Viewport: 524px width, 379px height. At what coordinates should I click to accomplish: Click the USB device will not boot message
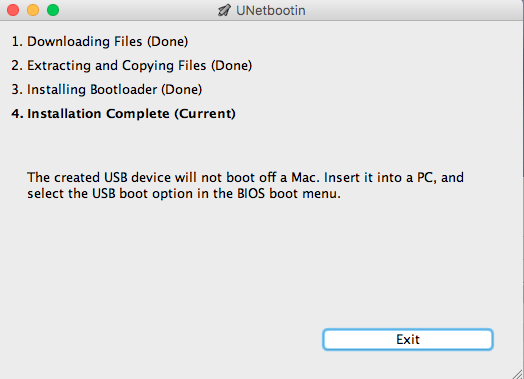tap(245, 177)
